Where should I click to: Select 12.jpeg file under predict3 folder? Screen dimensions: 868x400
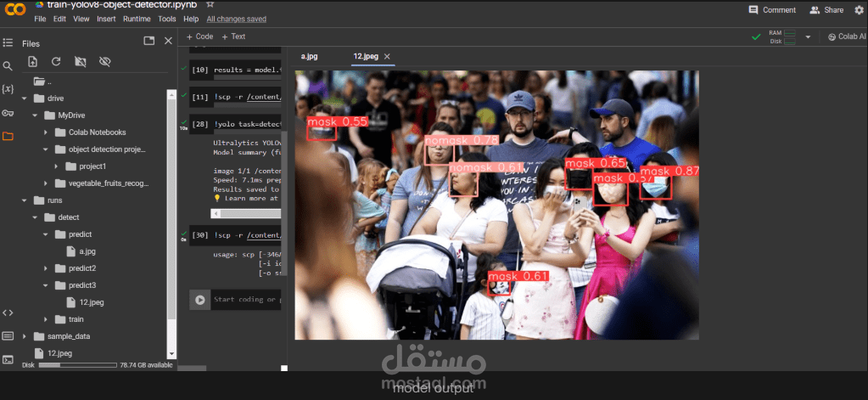85,302
